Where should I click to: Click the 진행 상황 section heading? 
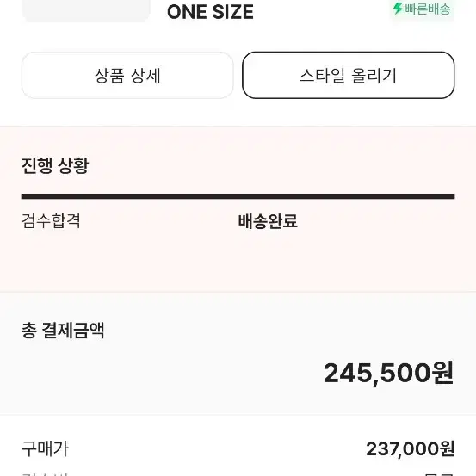(x=55, y=165)
